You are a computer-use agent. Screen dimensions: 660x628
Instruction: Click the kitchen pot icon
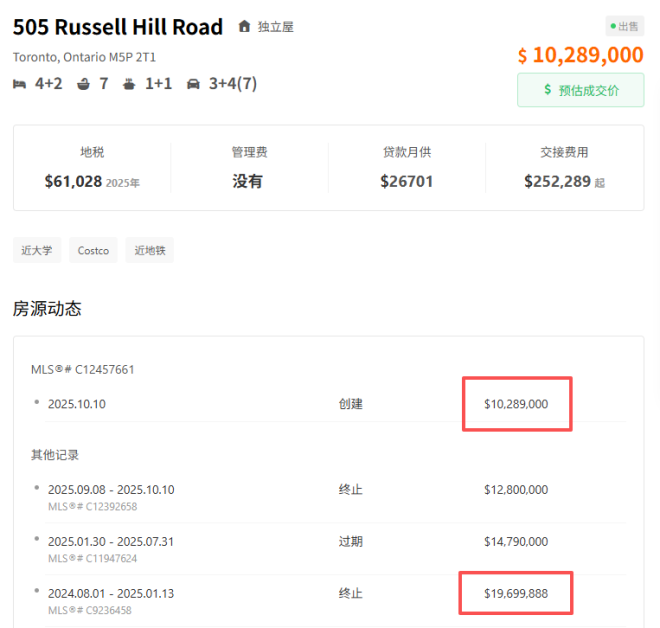click(130, 84)
